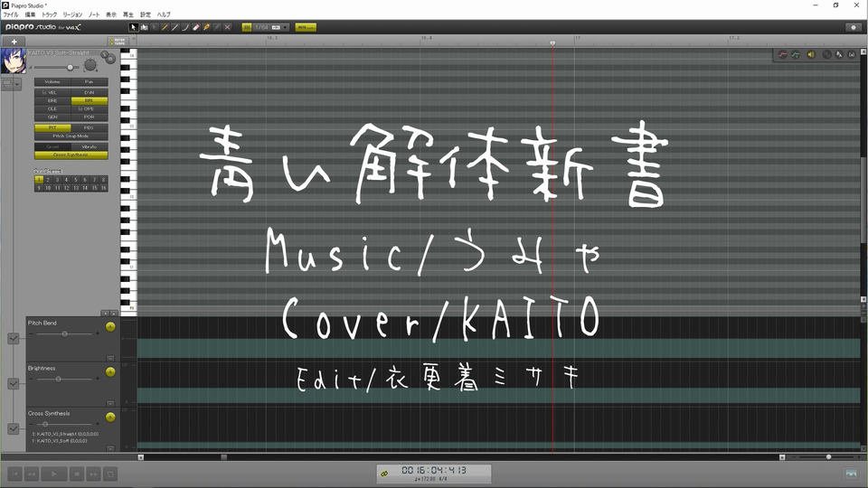Uncheck the Cross Synthesis lane checkbox
The width and height of the screenshot is (868, 488).
click(14, 428)
